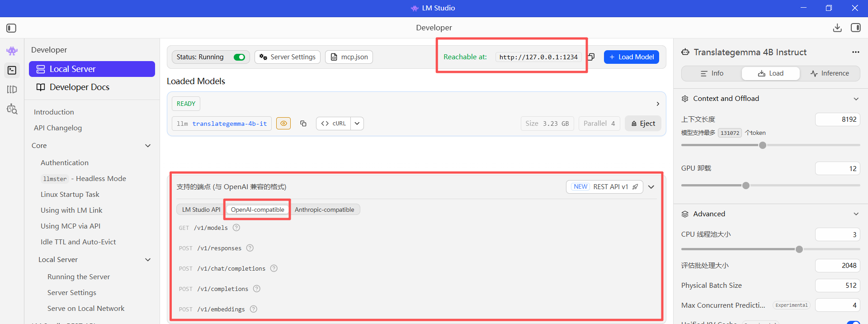Copy the server address icon
868x324 pixels.
(591, 57)
